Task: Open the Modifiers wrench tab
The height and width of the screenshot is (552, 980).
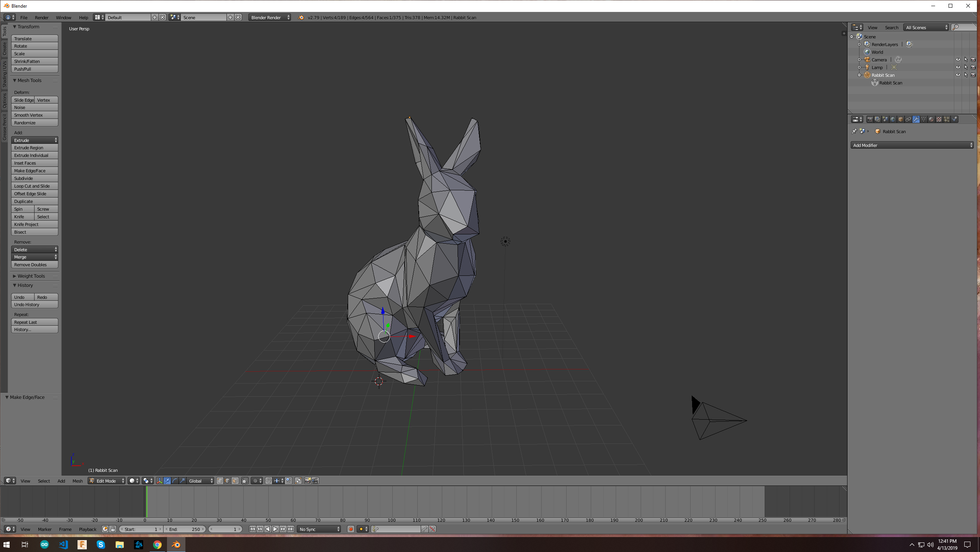Action: (916, 119)
